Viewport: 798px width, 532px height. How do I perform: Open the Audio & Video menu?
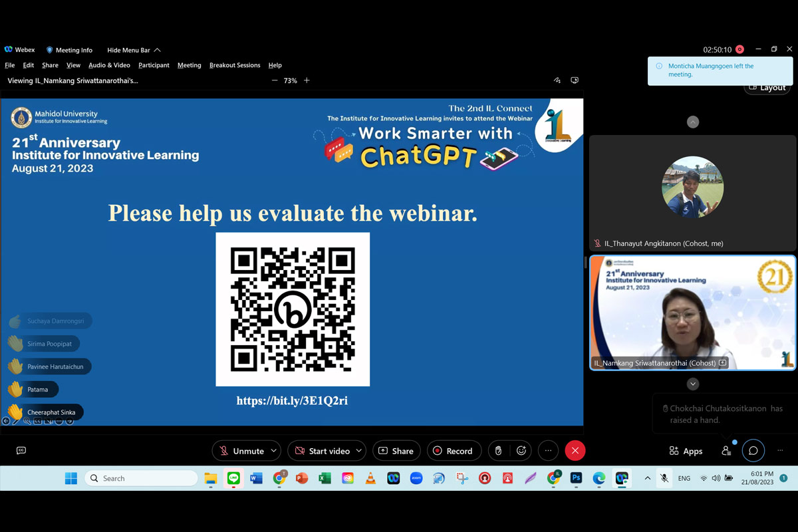point(109,65)
